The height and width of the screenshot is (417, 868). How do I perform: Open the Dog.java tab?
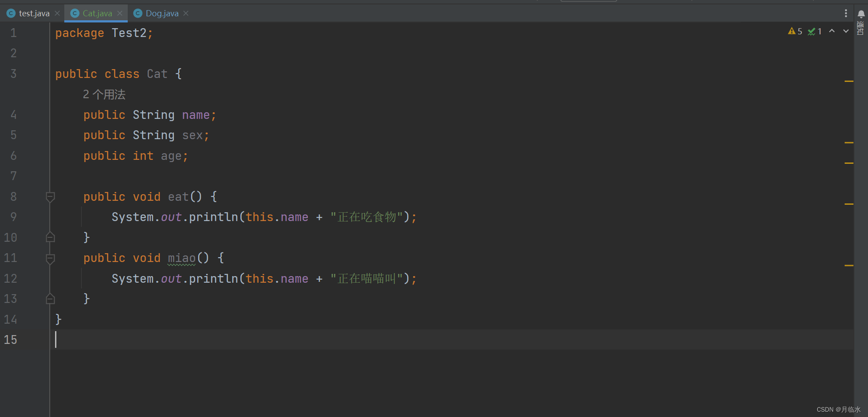162,13
